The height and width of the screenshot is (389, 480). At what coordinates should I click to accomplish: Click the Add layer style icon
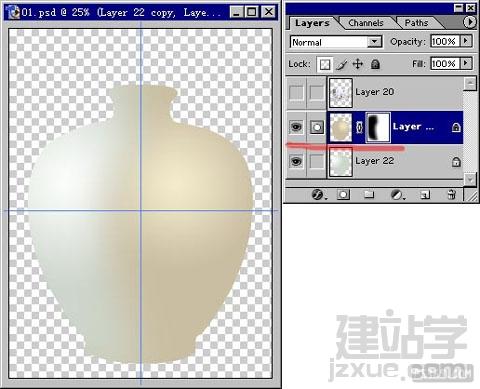318,194
